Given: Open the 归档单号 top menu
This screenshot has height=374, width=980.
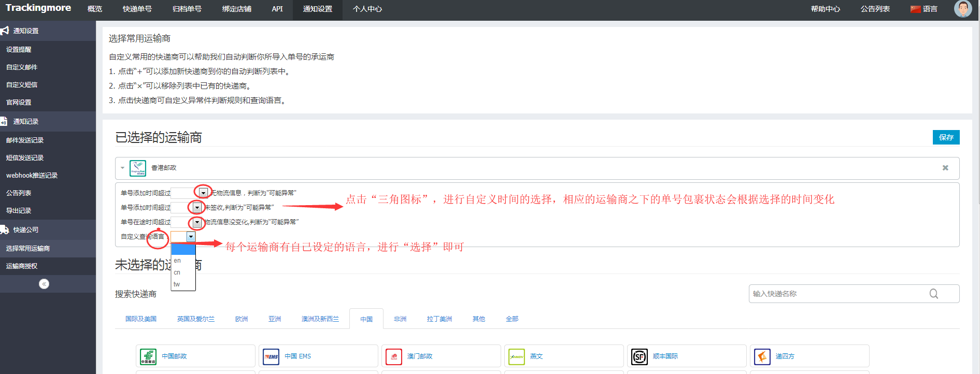Looking at the screenshot, I should pos(187,9).
